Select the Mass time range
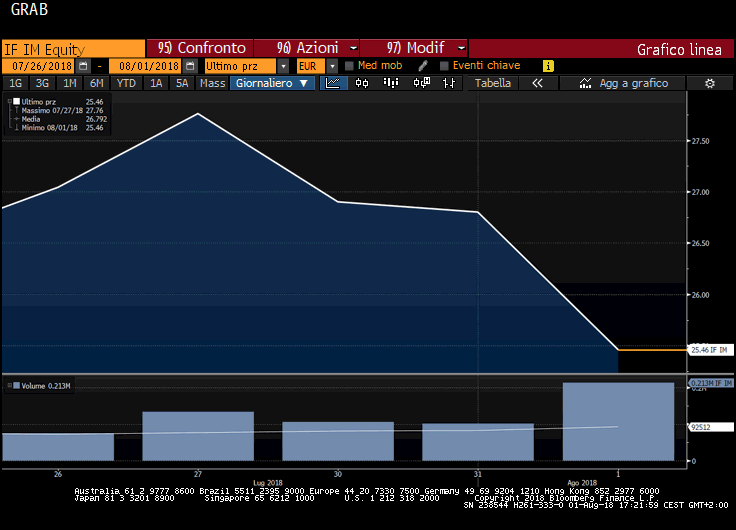Screen dimensions: 736x530 pyautogui.click(x=213, y=83)
